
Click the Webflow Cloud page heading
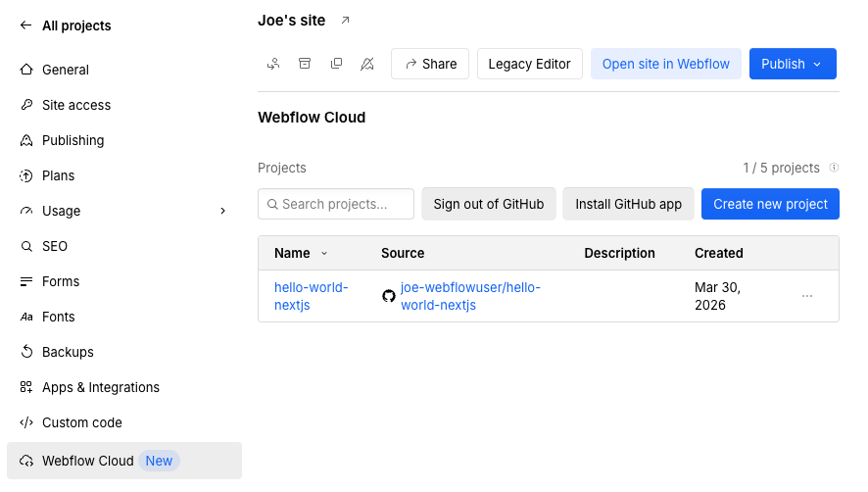click(312, 118)
